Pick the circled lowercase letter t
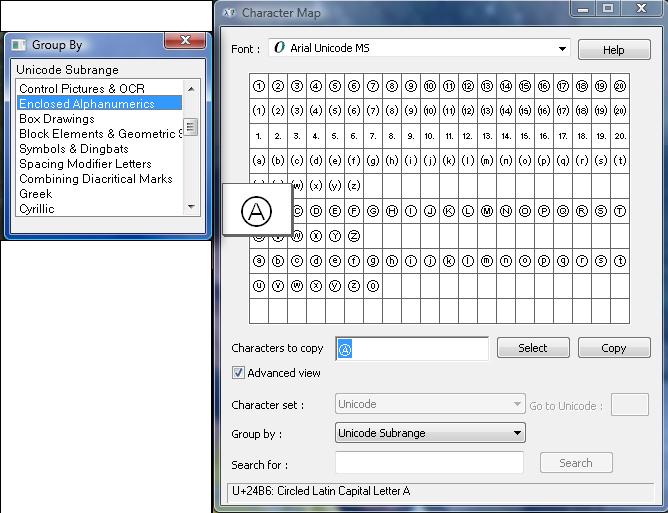668x513 pixels. (x=620, y=261)
